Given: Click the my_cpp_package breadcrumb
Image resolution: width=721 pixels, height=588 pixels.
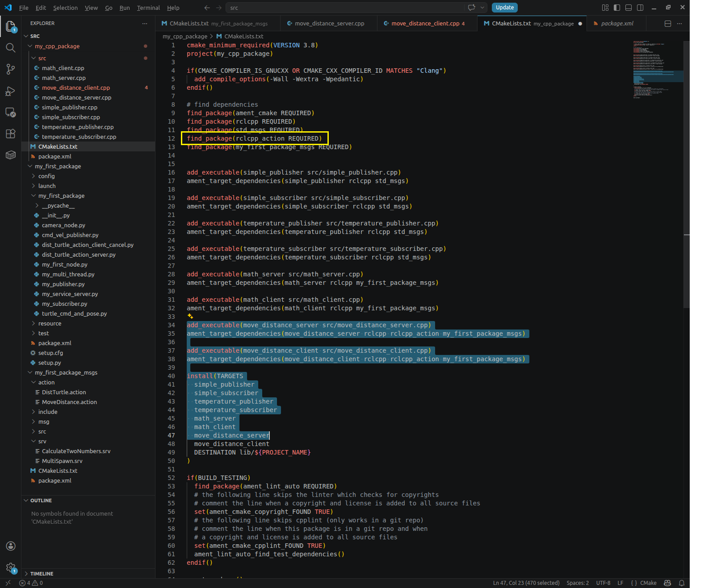Looking at the screenshot, I should coord(185,37).
